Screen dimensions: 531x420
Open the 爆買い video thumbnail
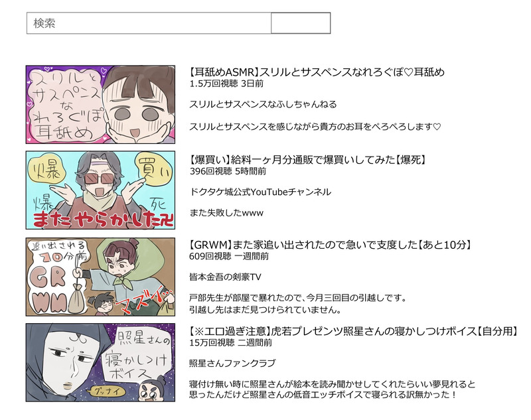tap(101, 190)
